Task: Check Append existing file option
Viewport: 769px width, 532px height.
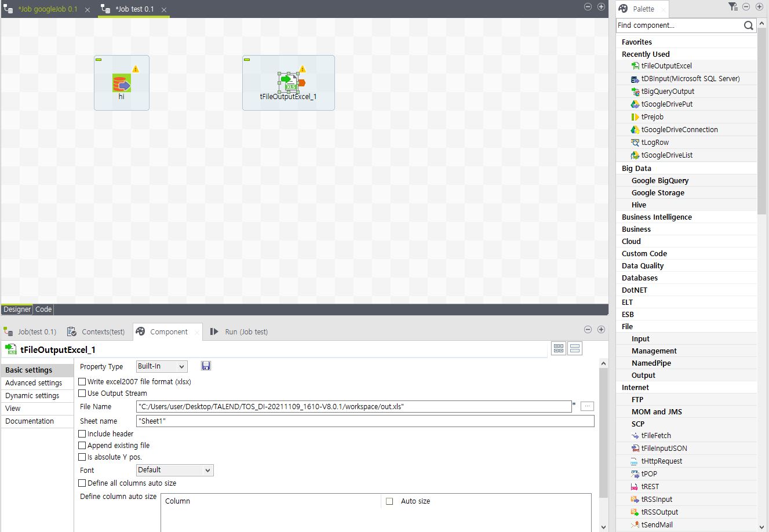Action: (82, 446)
